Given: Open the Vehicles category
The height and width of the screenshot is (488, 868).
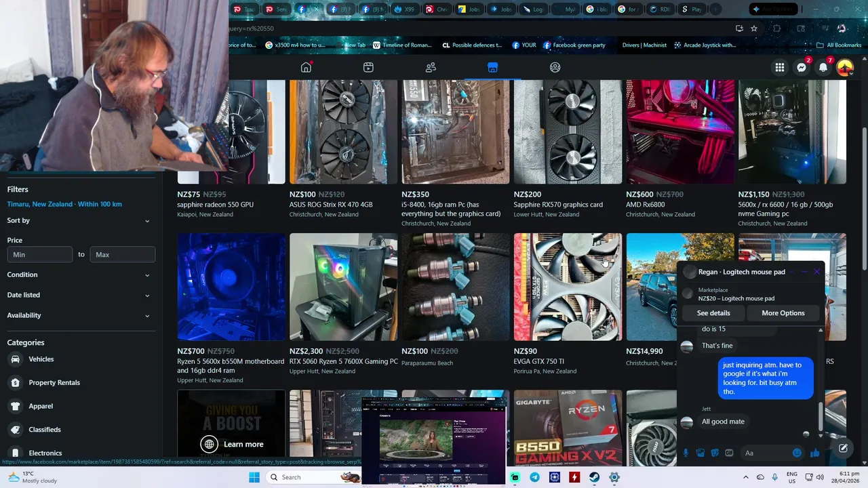Looking at the screenshot, I should 81,359.
